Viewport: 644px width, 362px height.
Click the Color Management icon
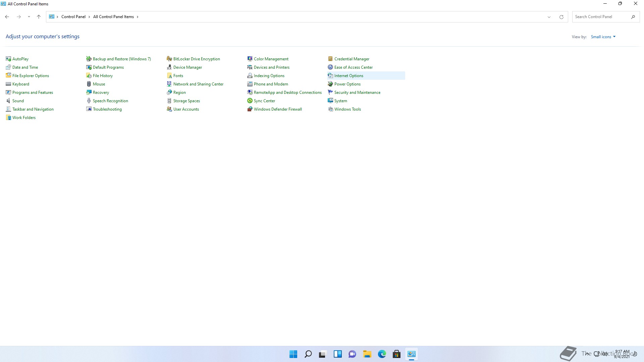point(250,59)
